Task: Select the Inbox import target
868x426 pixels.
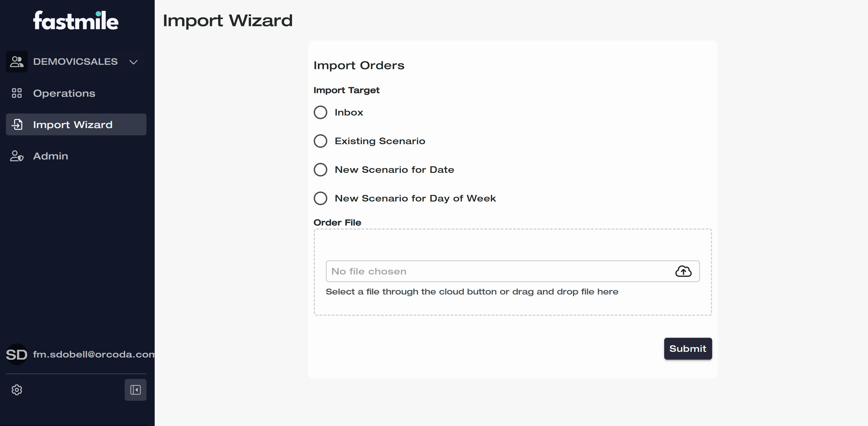Action: (x=320, y=112)
